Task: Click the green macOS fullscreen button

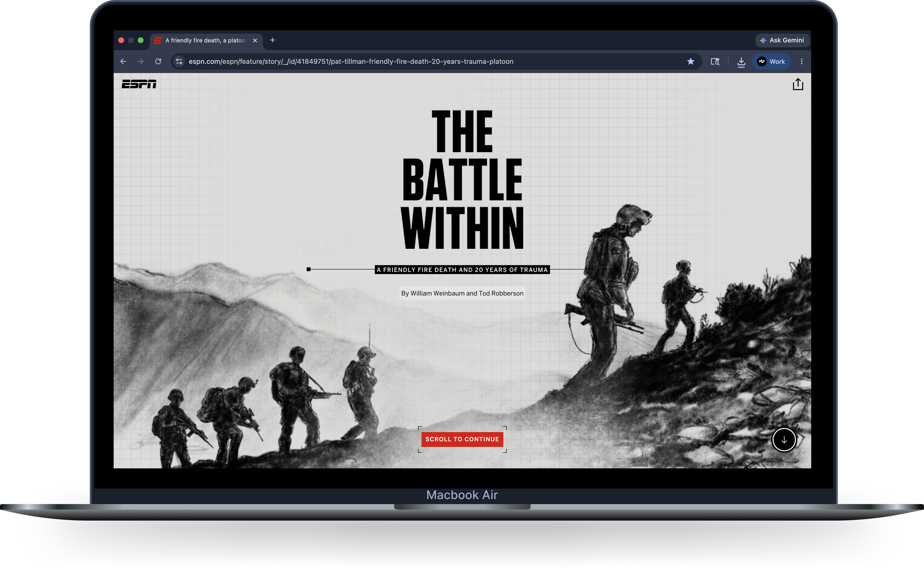Action: 141,40
